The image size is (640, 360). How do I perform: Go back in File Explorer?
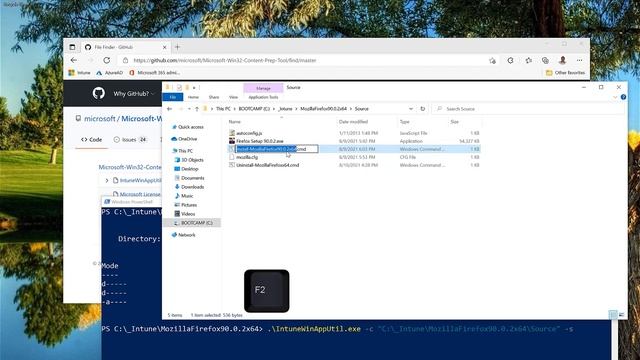[x=169, y=109]
